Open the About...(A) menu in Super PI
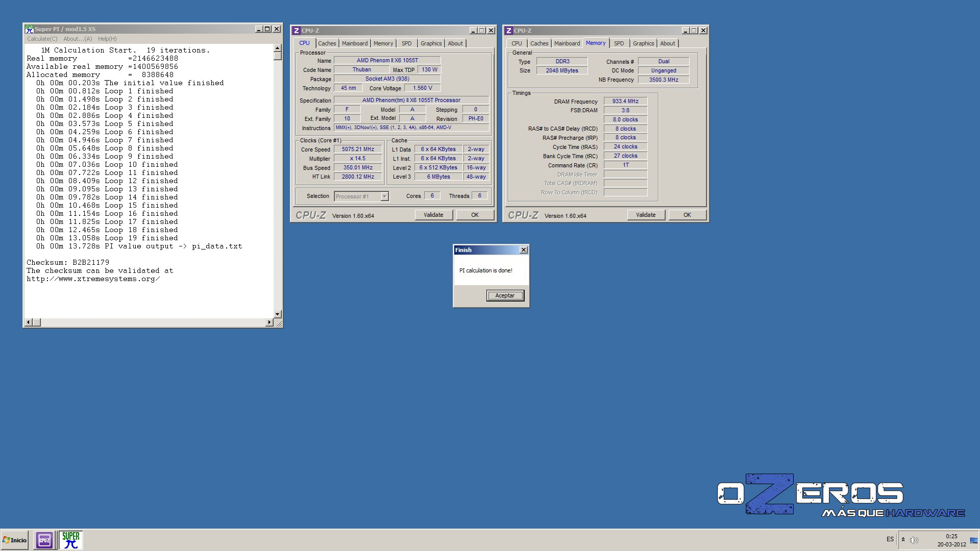The image size is (980, 551). tap(78, 39)
